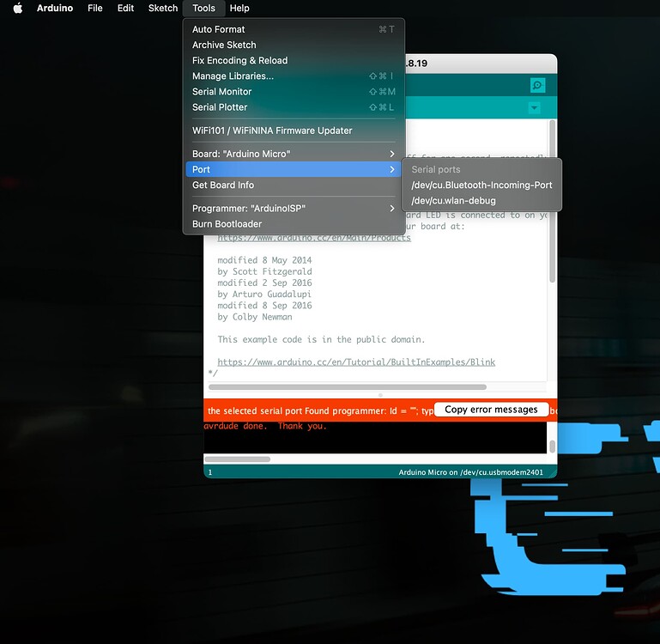Click "by Arturo Guadalupi" comment line

[x=264, y=295]
